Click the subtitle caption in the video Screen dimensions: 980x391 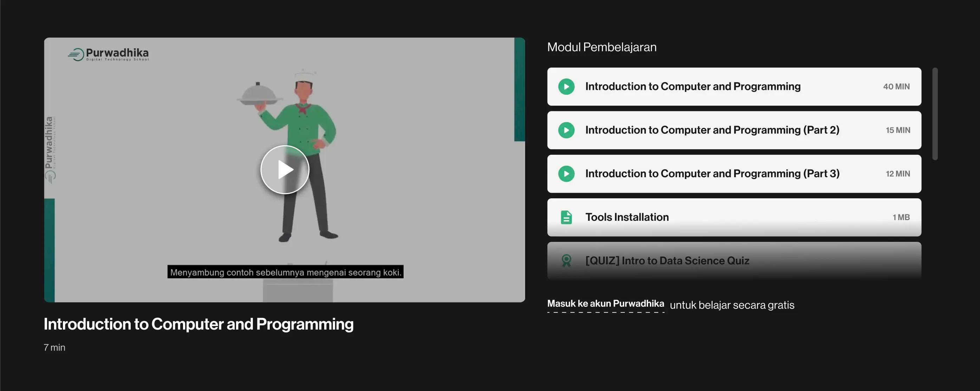[285, 272]
